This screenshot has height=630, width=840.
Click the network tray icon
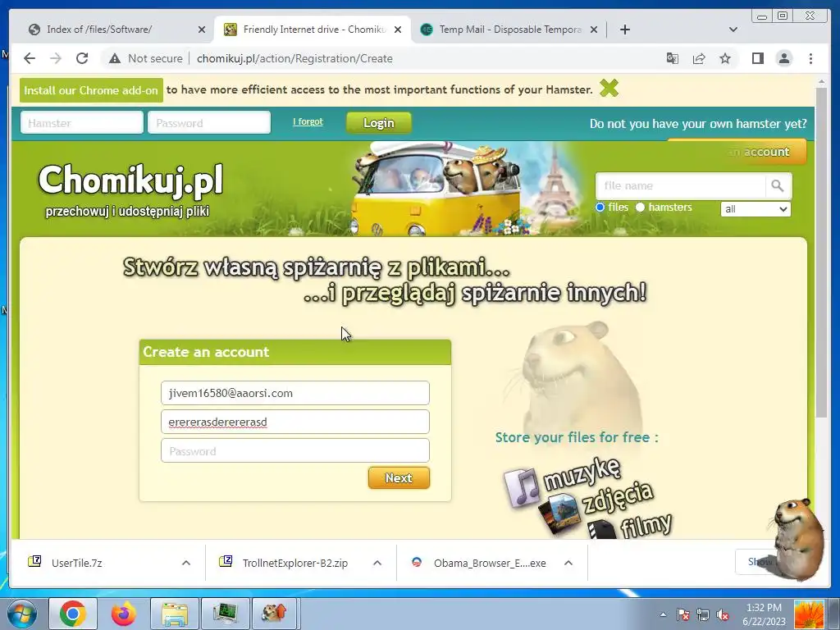tap(702, 614)
